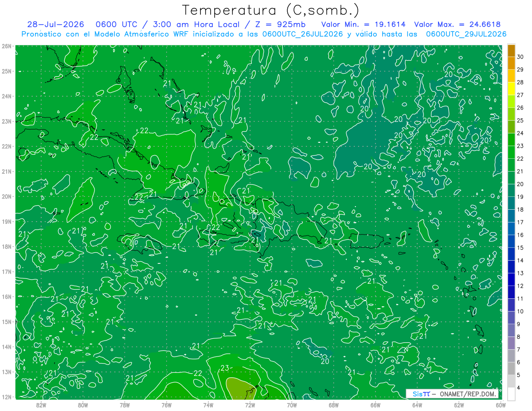Click the color bar segment between 20 and 21
532x411 pixels.
[x=511, y=177]
